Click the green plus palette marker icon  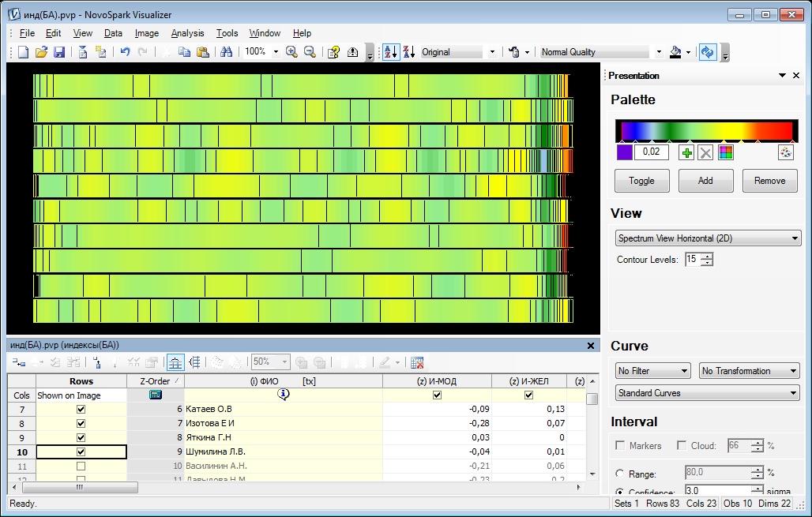coord(686,152)
